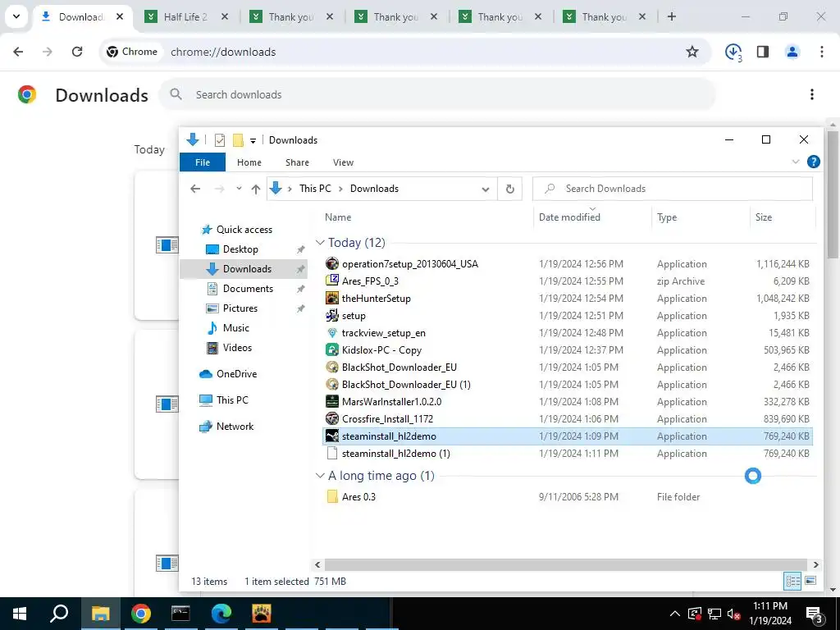
Task: Switch to the Half Life 2 browser tab
Action: coord(185,16)
